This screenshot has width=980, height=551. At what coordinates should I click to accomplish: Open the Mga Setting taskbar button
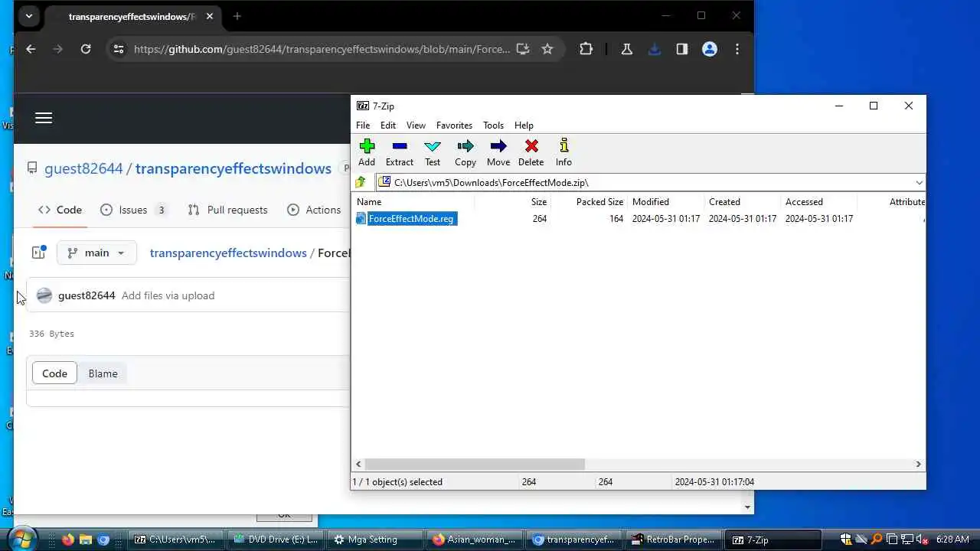coord(375,540)
